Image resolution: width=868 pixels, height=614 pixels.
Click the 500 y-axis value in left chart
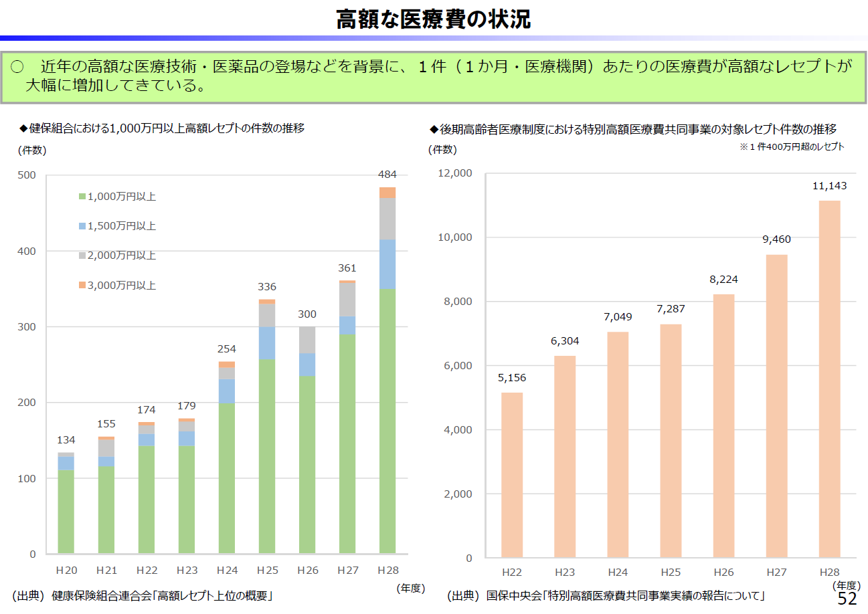27,175
